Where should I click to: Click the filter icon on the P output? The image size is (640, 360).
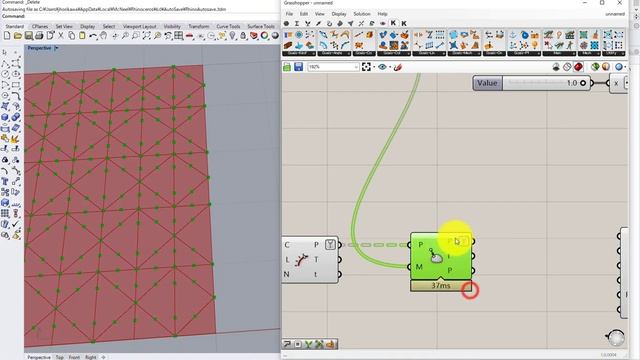pos(330,244)
